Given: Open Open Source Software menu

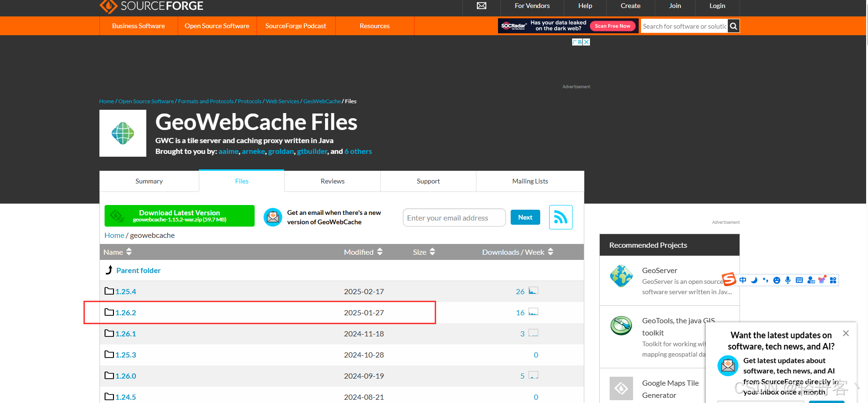Looking at the screenshot, I should pyautogui.click(x=217, y=26).
